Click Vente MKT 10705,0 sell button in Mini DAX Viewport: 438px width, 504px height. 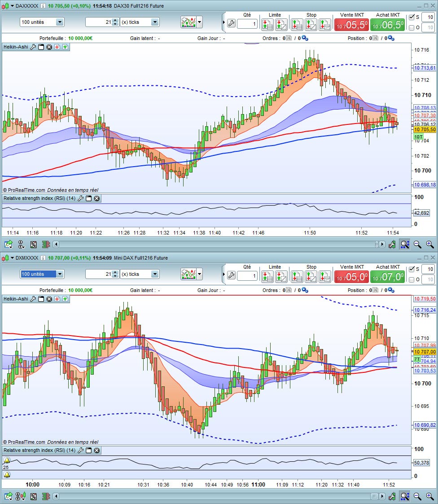click(x=352, y=277)
